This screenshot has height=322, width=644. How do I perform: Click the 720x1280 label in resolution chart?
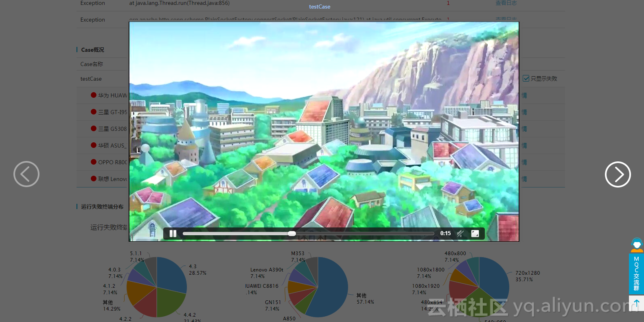click(x=528, y=276)
